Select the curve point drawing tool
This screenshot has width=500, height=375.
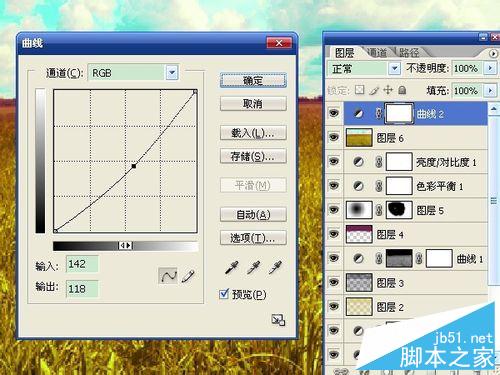click(168, 276)
